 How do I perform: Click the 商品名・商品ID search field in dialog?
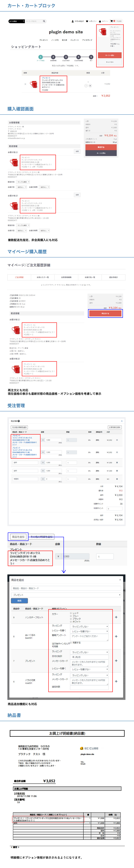(x=66, y=588)
